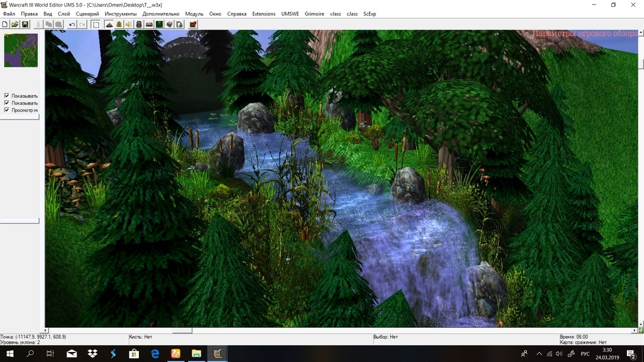Click the Paste icon in the toolbar

(x=59, y=24)
